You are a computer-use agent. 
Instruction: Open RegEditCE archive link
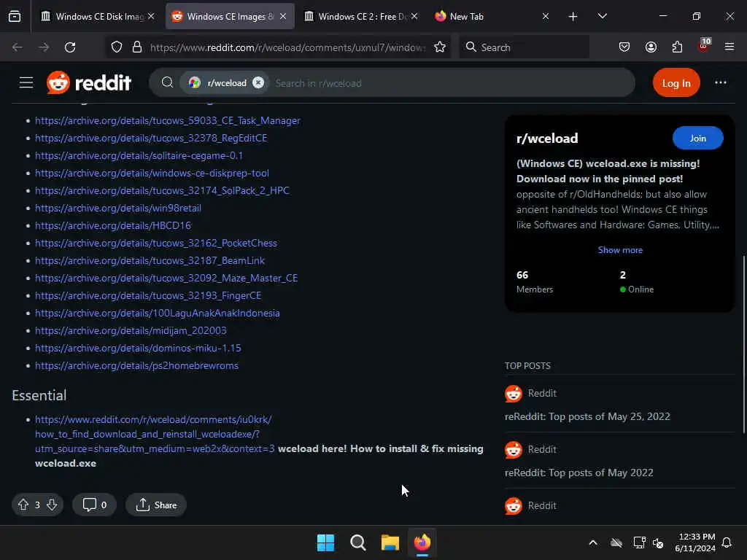(x=151, y=138)
